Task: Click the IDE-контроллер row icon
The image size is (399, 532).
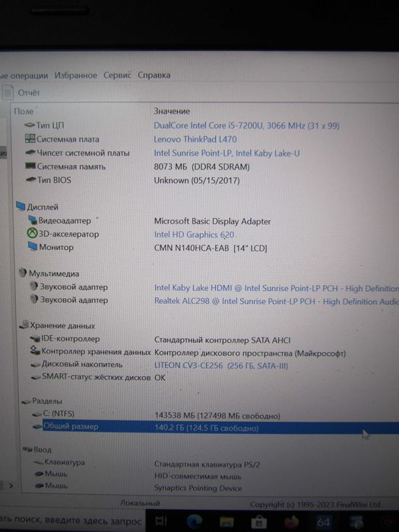Action: 35,339
